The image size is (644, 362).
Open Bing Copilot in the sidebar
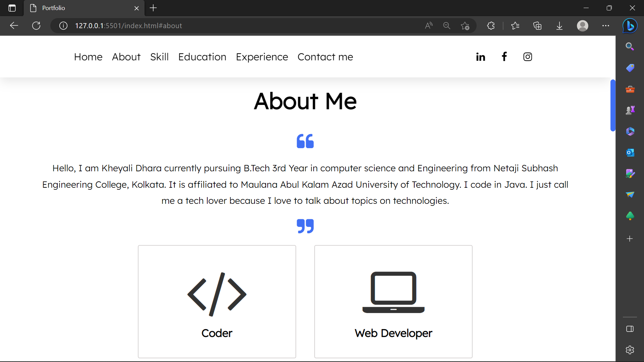click(630, 26)
